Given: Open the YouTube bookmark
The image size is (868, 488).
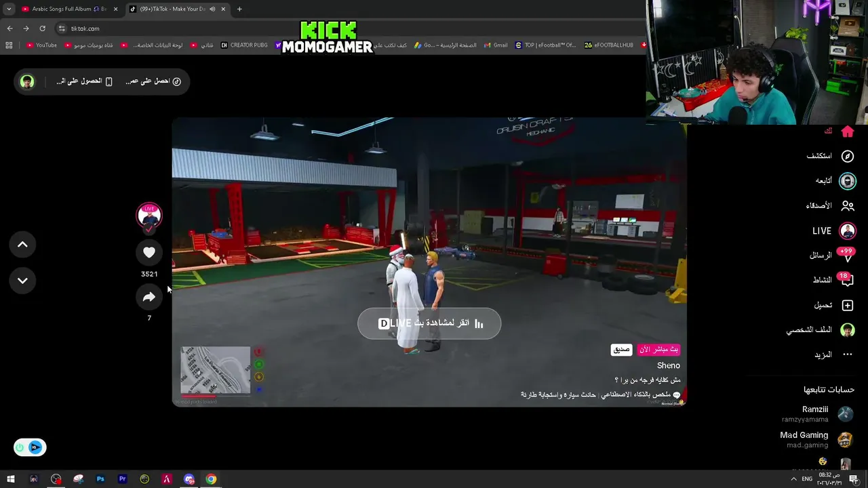Looking at the screenshot, I should click(41, 45).
